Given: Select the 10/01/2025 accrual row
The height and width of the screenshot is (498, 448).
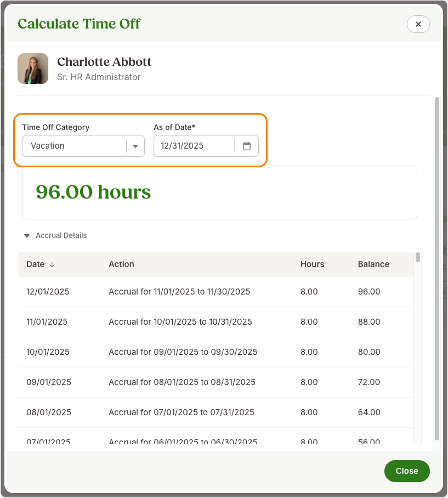Looking at the screenshot, I should (216, 352).
